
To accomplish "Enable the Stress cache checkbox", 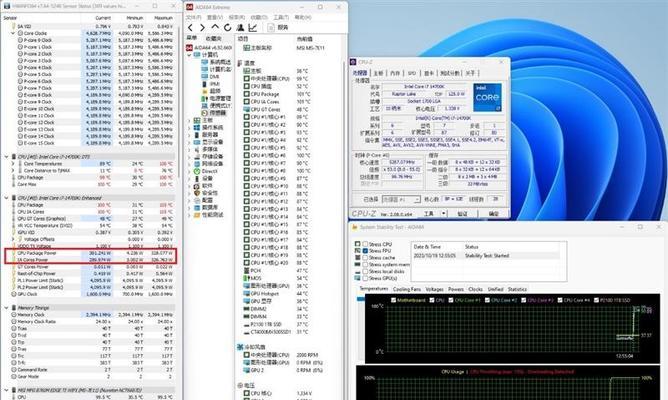I will [365, 258].
